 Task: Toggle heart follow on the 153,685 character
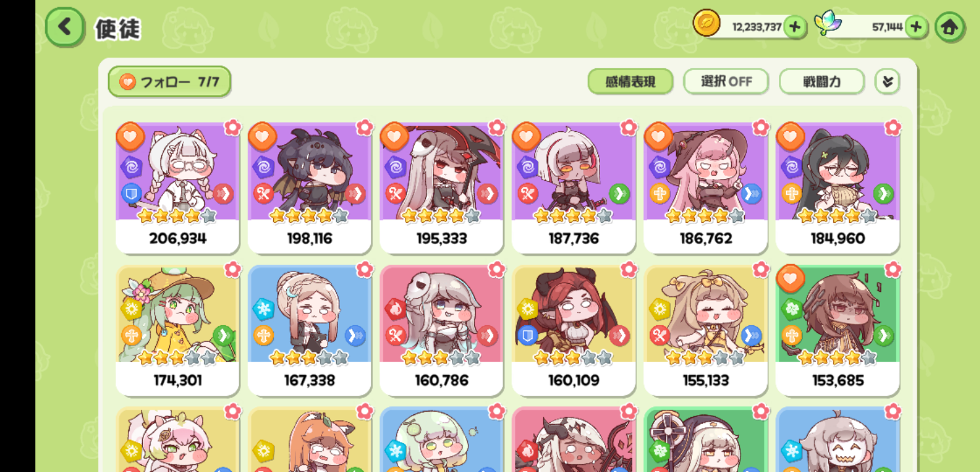point(790,279)
